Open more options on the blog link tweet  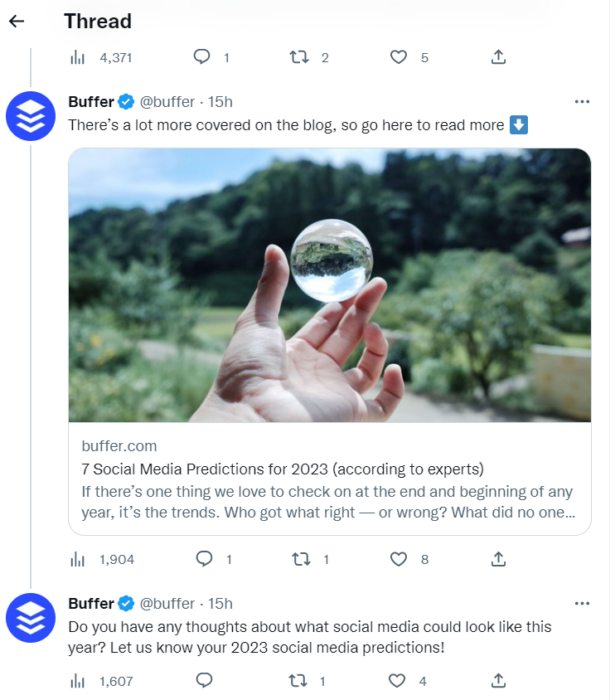(582, 102)
